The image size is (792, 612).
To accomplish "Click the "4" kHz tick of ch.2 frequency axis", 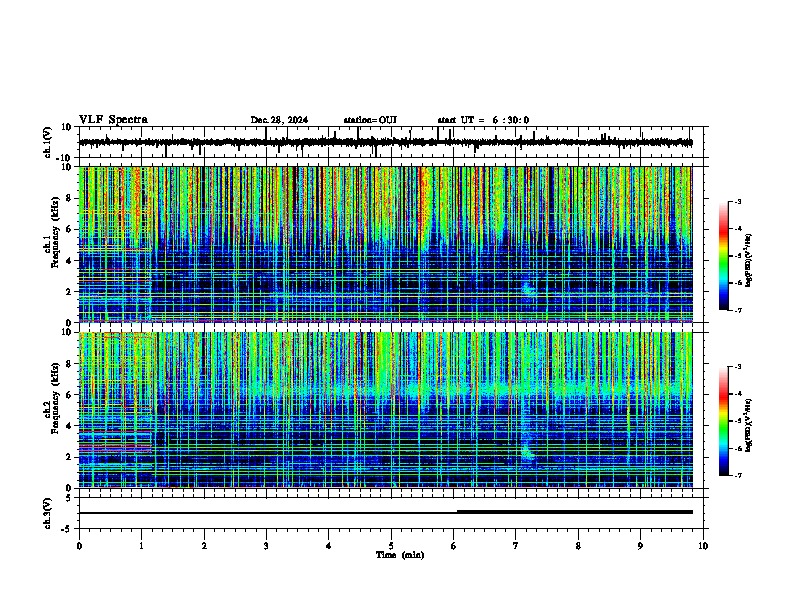I will (x=70, y=426).
